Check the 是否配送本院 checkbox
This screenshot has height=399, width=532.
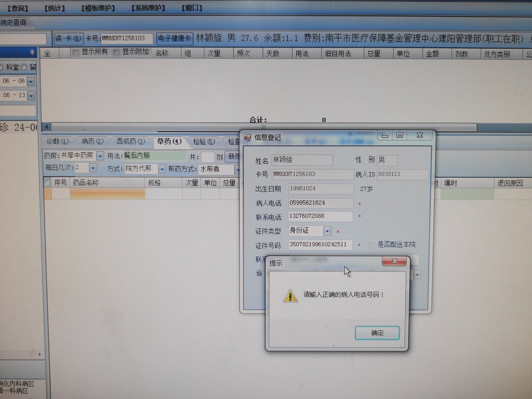click(372, 245)
